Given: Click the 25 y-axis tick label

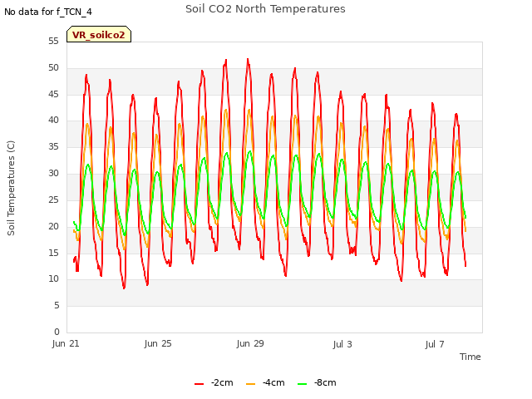Looking at the screenshot, I should point(53,199).
